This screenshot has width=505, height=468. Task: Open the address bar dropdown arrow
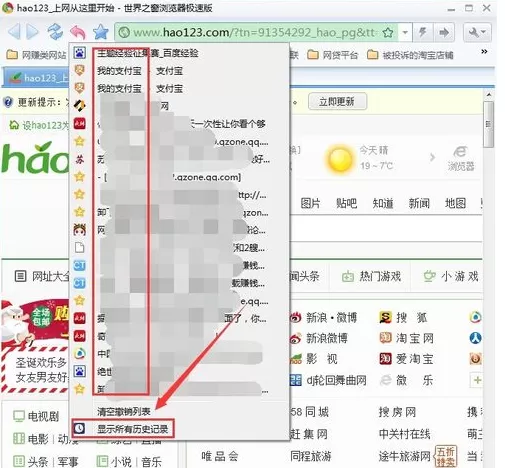click(x=405, y=32)
